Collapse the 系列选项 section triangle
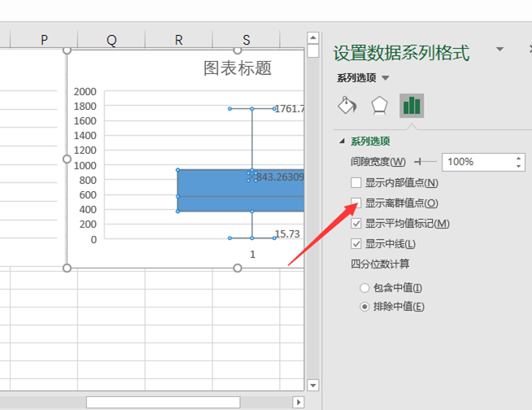 coord(342,141)
